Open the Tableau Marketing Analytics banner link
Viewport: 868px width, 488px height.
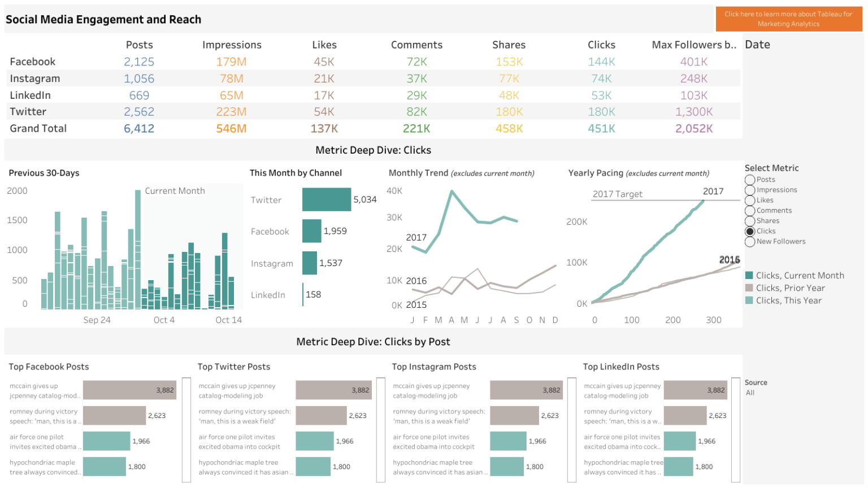coord(789,18)
